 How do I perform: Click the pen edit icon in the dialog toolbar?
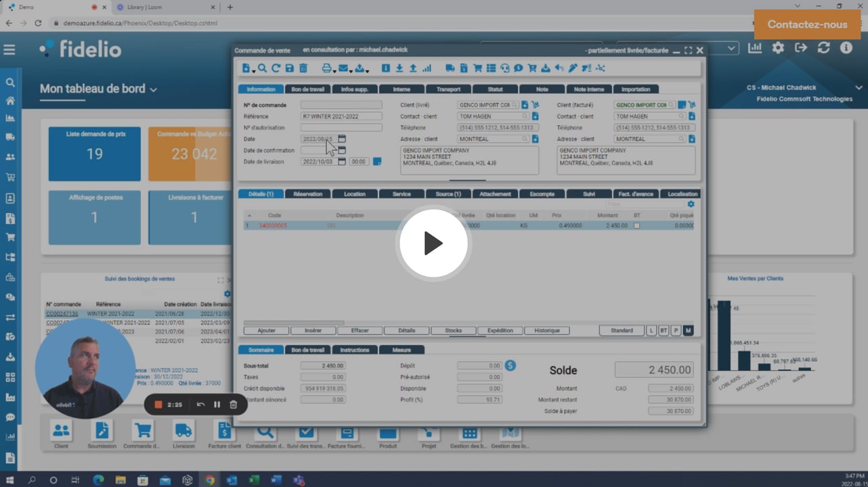tap(573, 68)
